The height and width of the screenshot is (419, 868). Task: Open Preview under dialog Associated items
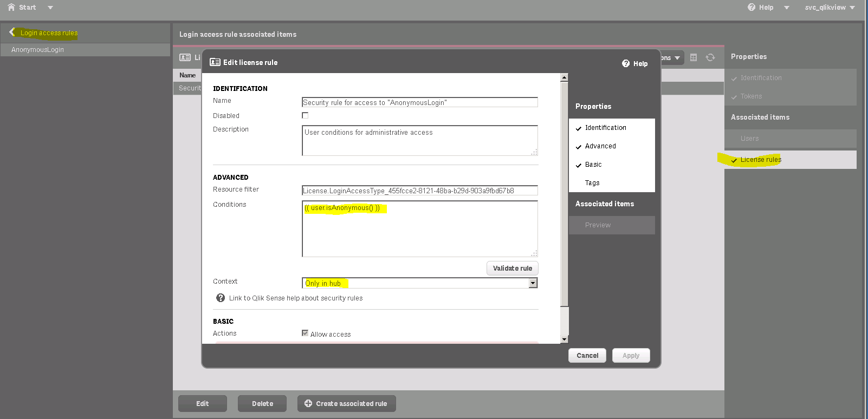(x=612, y=225)
